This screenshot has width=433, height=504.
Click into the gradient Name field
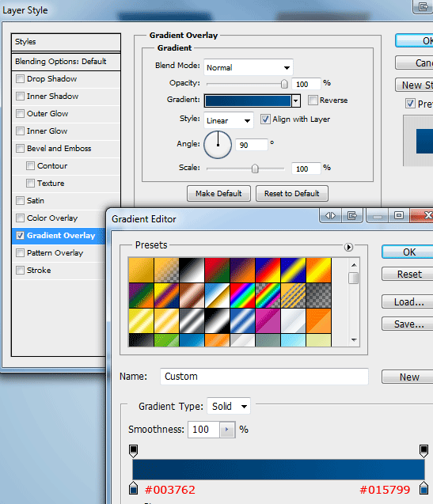click(264, 377)
